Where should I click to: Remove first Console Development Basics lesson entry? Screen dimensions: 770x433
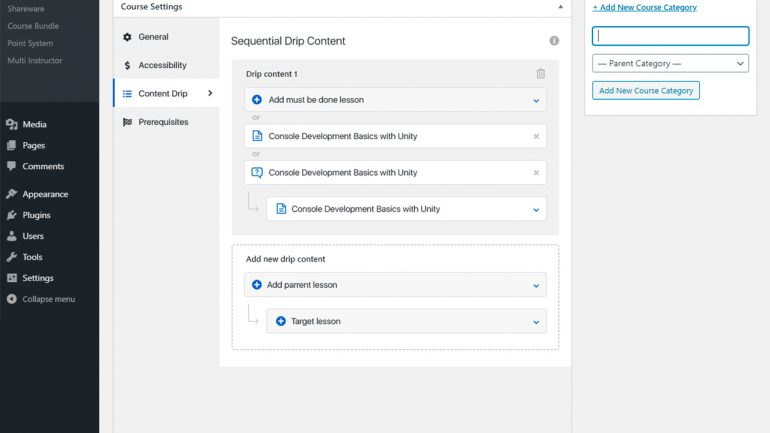pos(536,136)
